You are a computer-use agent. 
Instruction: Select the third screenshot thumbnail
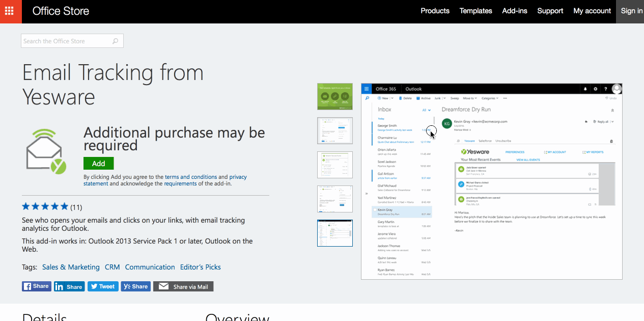[x=335, y=165]
